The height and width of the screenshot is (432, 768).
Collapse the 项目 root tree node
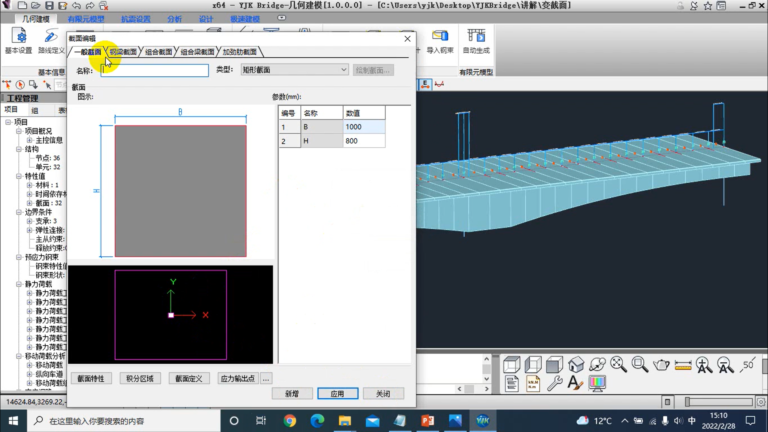[8, 122]
